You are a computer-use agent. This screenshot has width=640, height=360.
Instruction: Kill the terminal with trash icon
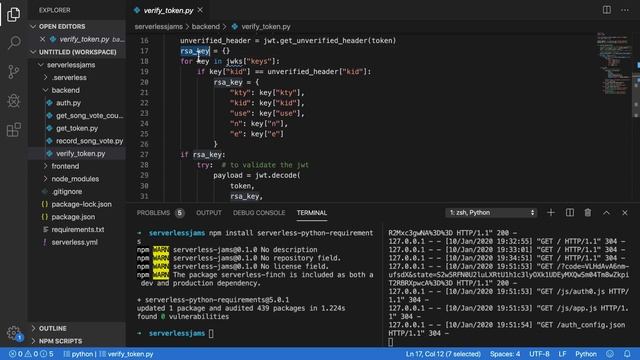pos(588,213)
